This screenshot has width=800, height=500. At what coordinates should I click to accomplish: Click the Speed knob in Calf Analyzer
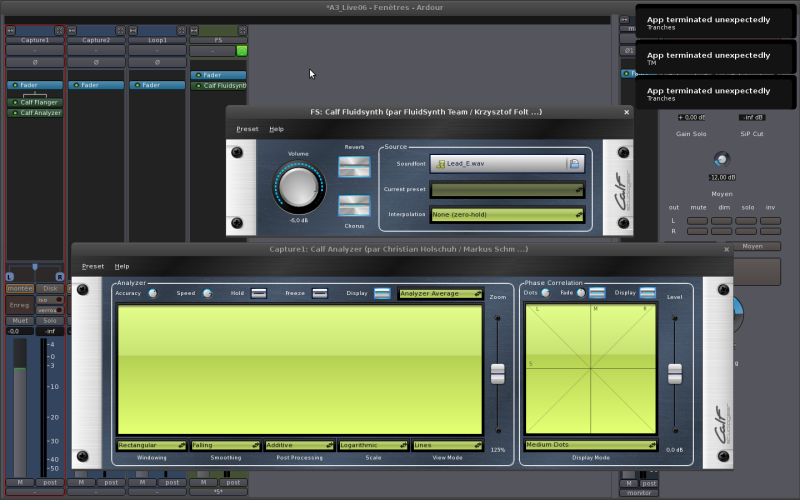[207, 293]
